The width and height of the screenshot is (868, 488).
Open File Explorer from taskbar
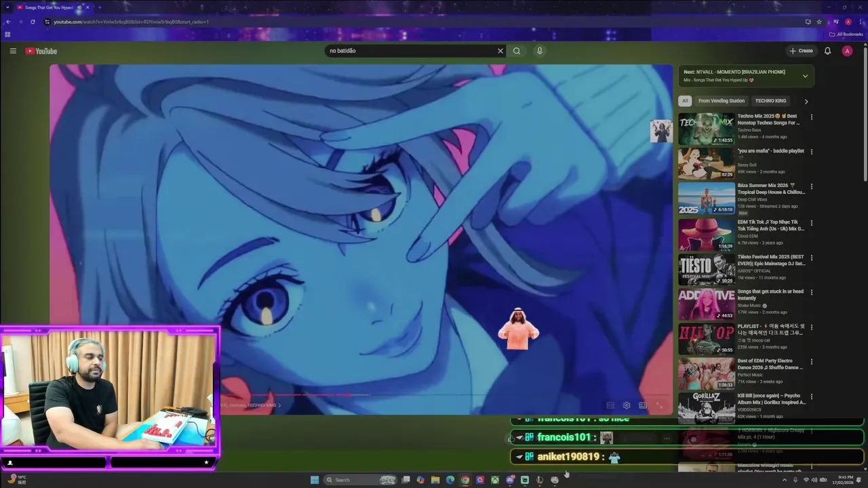click(x=435, y=480)
